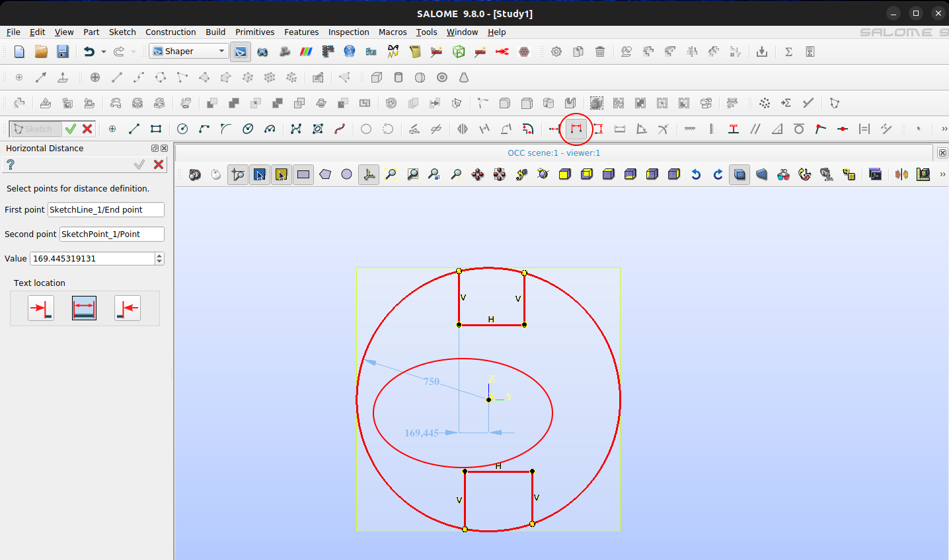
Task: Select the Sketch Ellipse tool
Action: [x=248, y=129]
